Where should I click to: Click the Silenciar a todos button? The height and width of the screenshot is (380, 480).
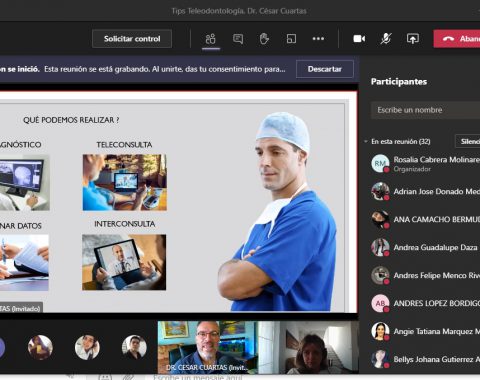coord(468,141)
